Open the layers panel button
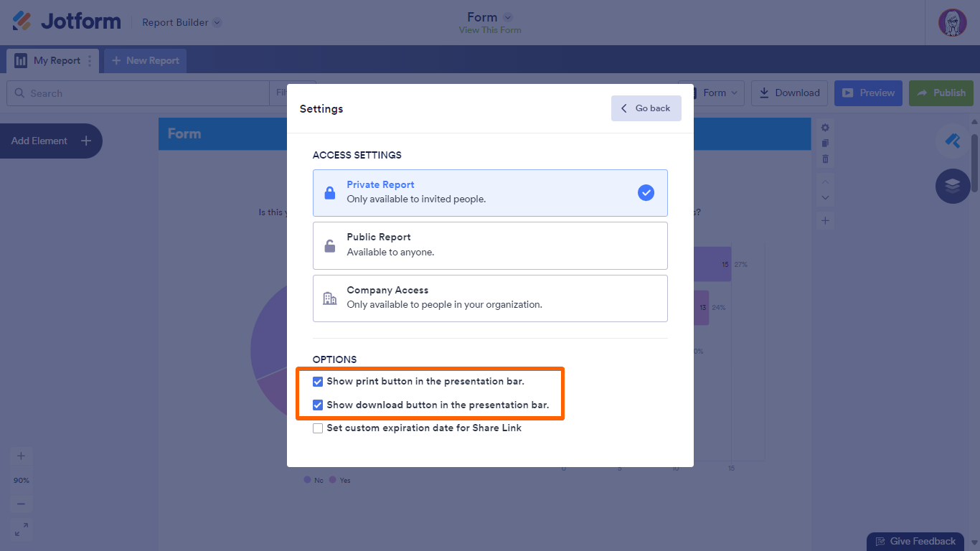Image resolution: width=980 pixels, height=551 pixels. point(953,186)
